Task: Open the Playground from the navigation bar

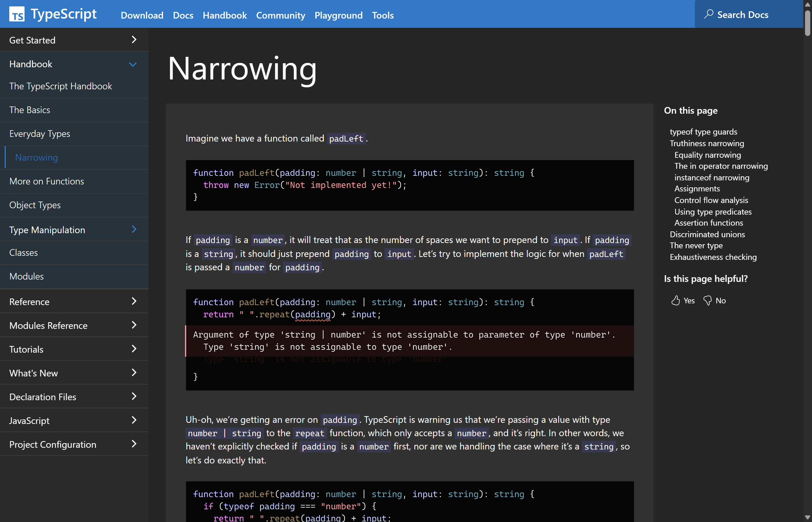Action: pos(338,15)
